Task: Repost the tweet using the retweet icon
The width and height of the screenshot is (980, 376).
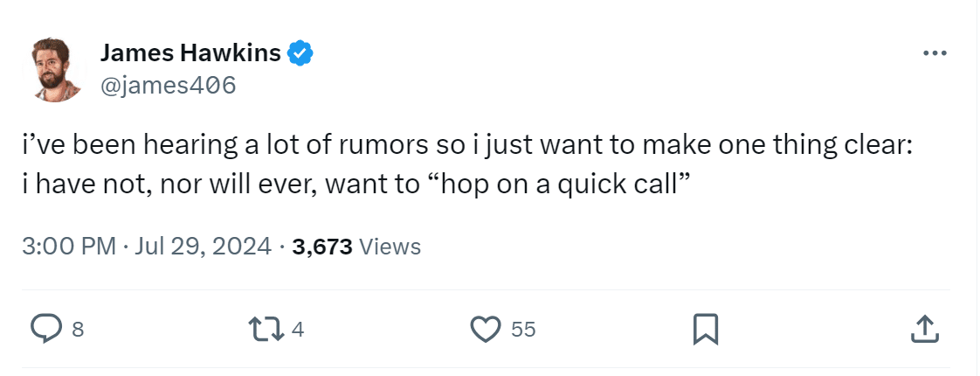Action: (265, 329)
